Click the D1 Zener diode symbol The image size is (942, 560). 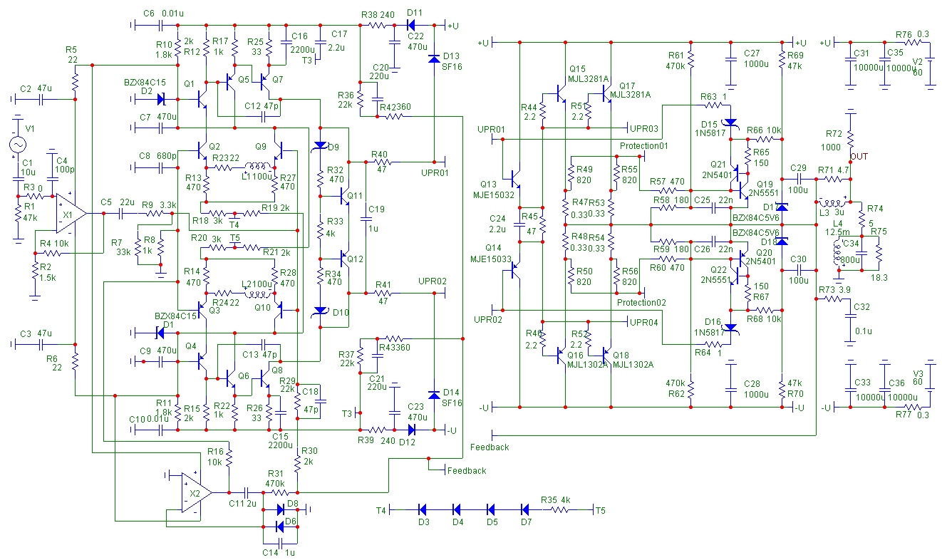tap(160, 332)
